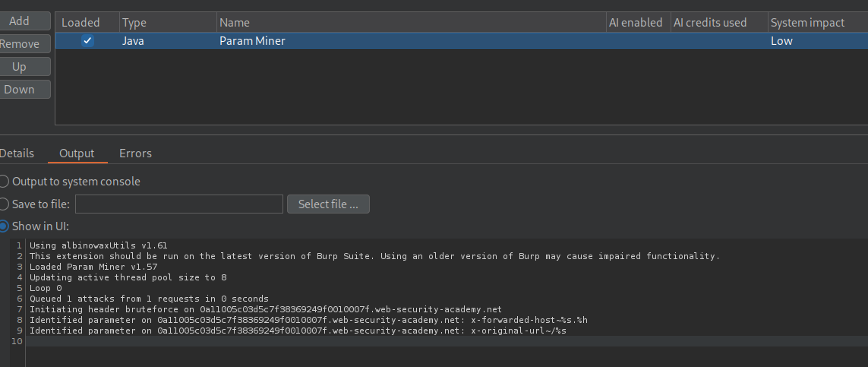
Task: Sort extensions by Name column header
Action: [x=410, y=23]
